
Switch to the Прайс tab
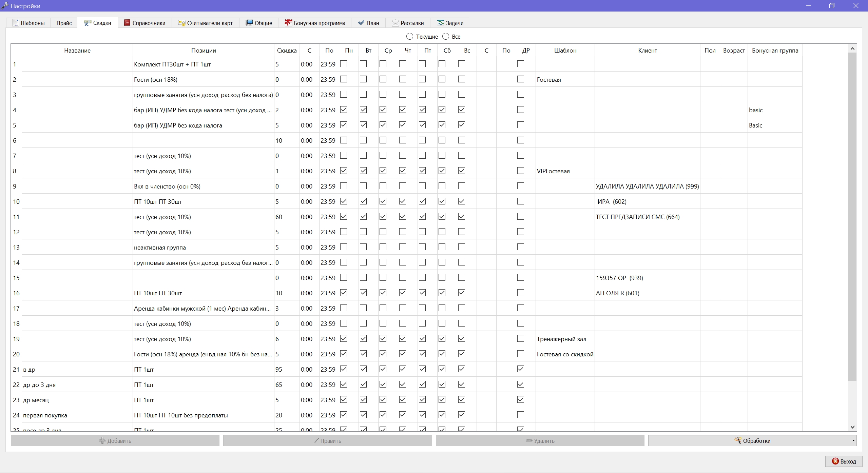(x=64, y=23)
